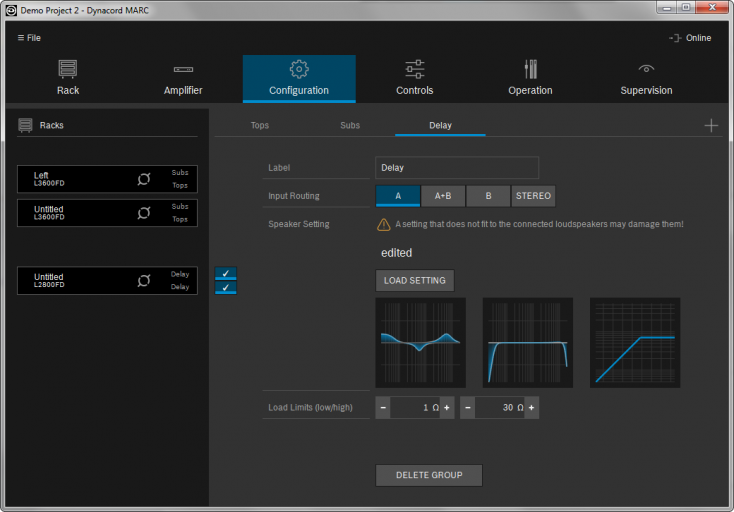Click the locate icon on the Untitled L3600FD amplifier

[x=144, y=213]
